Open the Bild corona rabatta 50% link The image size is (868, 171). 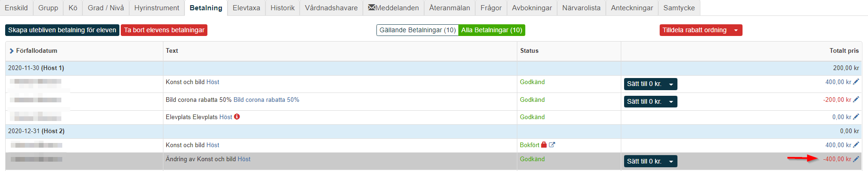point(266,100)
